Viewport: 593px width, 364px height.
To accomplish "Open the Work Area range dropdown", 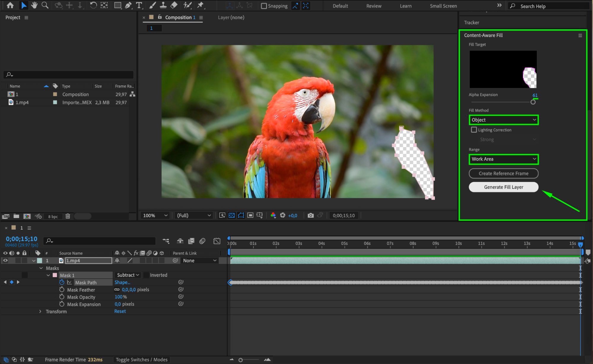I will 503,159.
